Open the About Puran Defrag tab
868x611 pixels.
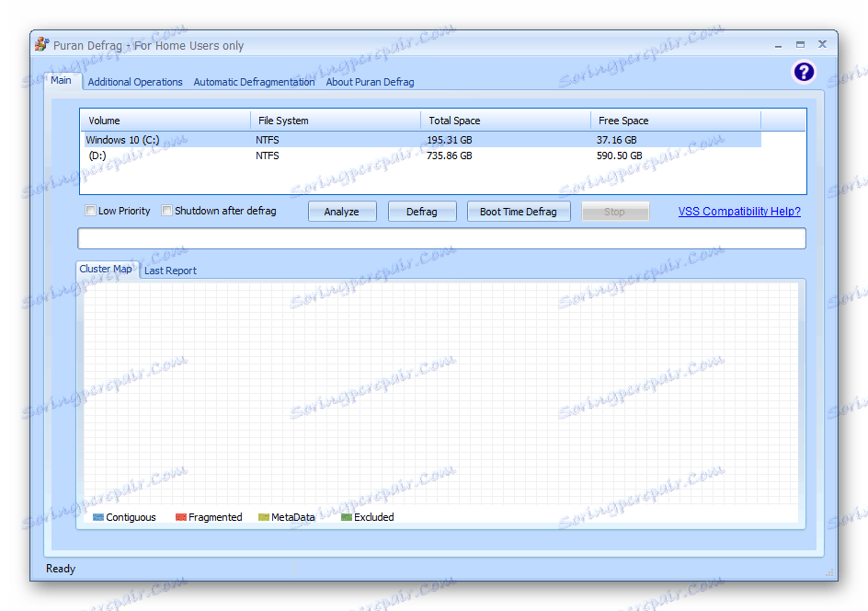370,82
